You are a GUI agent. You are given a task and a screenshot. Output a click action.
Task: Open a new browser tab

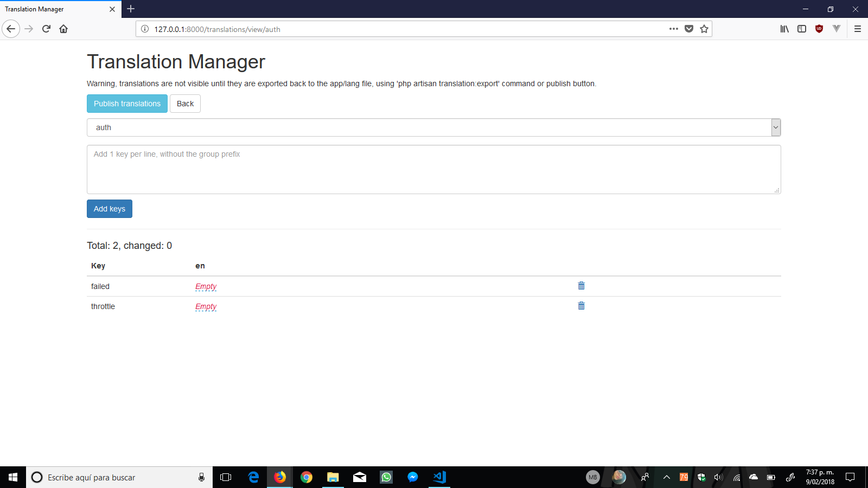(x=130, y=9)
